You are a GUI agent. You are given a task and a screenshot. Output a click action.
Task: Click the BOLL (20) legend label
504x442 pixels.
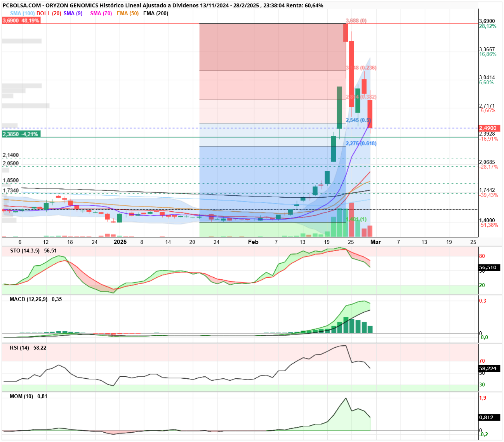point(49,13)
